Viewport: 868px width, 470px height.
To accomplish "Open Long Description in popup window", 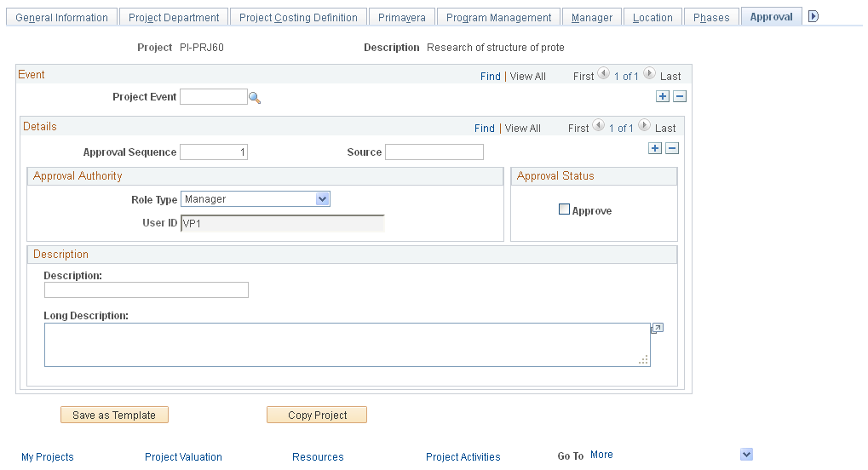I will click(657, 329).
